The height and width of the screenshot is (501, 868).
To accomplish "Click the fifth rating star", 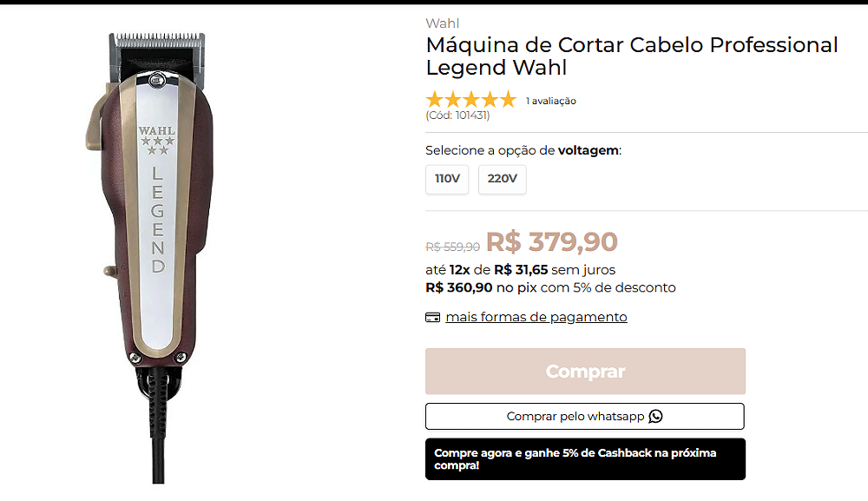I will (x=508, y=100).
